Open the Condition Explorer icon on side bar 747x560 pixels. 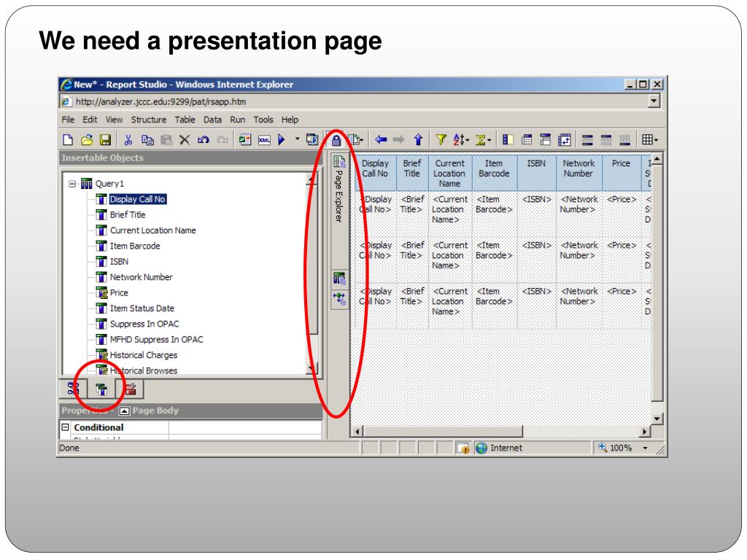339,299
